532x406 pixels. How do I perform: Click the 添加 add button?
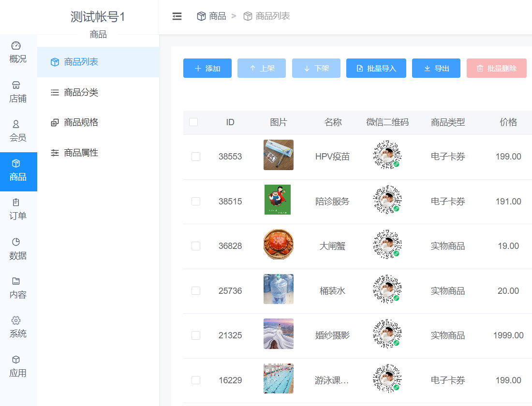point(207,68)
